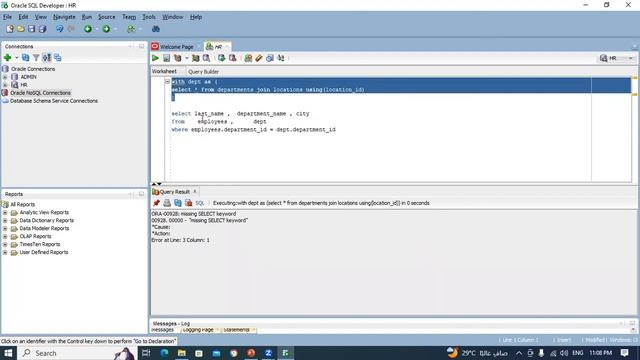
Task: Open the Source menu
Action: click(107, 17)
